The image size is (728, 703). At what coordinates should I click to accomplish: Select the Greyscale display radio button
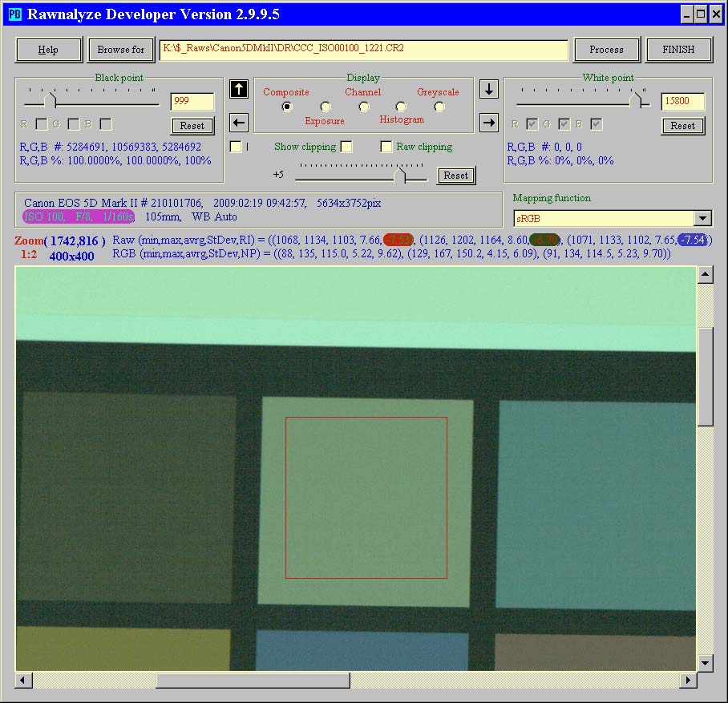coord(439,107)
